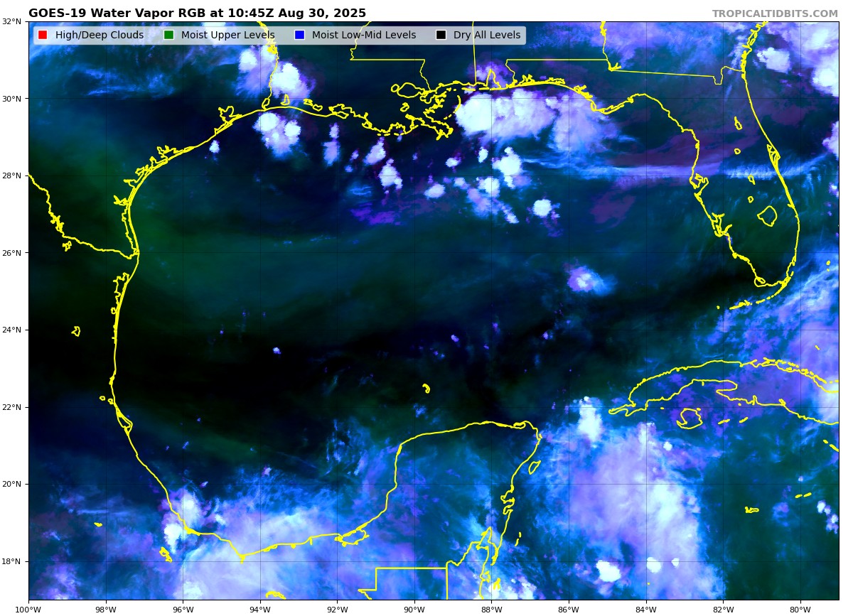Click the 98°W longitude label
Screen dimensions: 853x616
tap(106, 609)
